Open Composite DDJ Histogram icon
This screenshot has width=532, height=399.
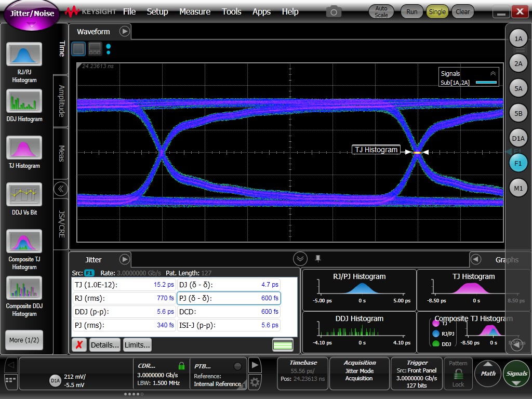click(x=24, y=288)
